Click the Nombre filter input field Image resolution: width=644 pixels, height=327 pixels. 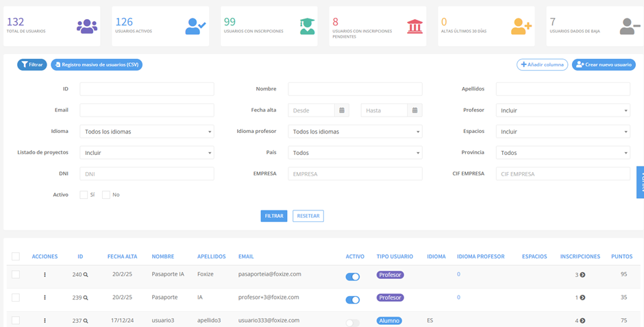point(355,89)
